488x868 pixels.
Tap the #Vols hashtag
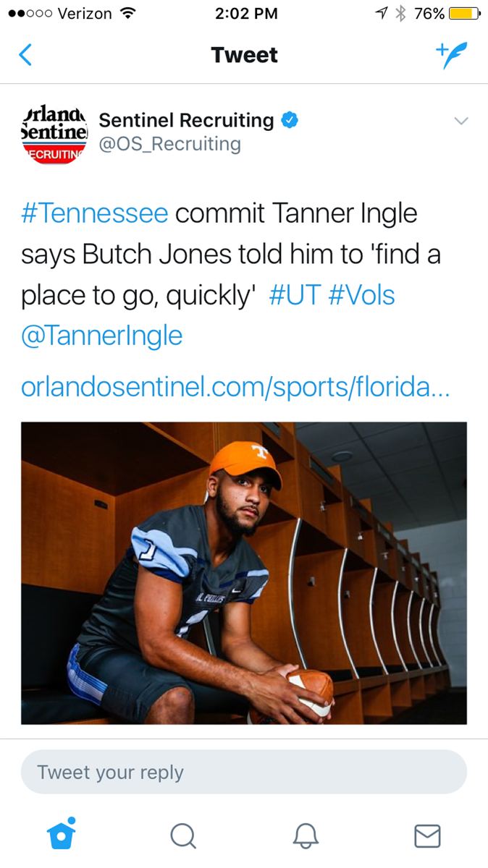[x=362, y=296]
